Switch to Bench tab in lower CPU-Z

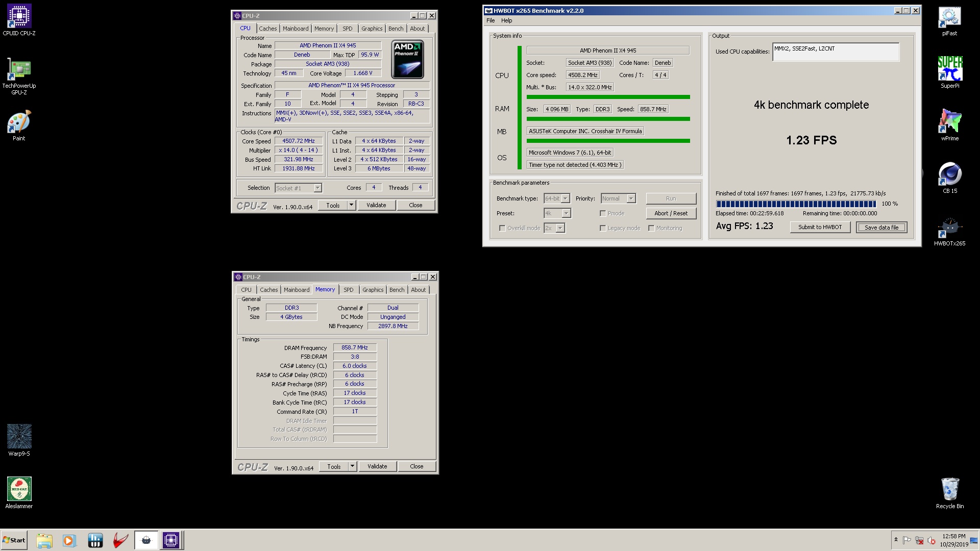pyautogui.click(x=397, y=290)
